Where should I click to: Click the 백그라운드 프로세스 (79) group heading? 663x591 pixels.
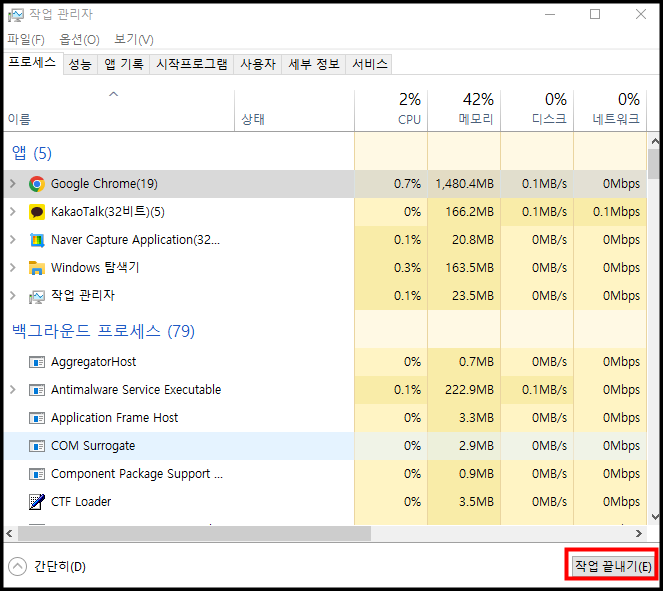103,331
